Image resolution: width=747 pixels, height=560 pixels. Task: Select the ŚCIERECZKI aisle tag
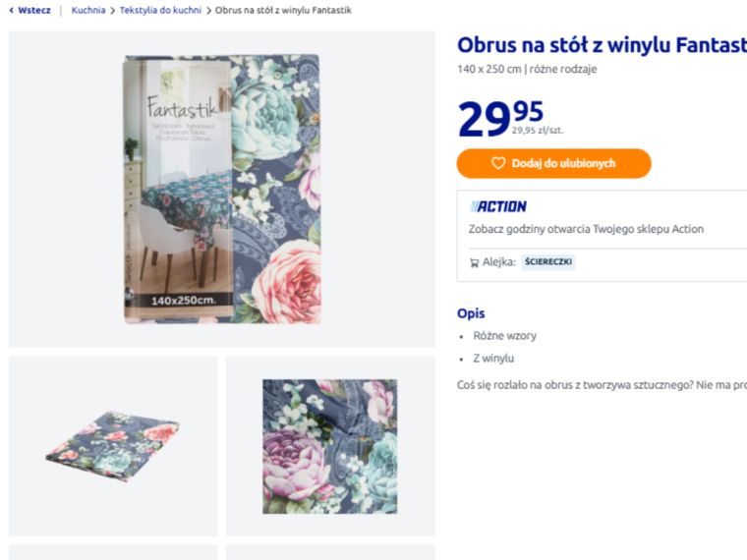tap(548, 262)
